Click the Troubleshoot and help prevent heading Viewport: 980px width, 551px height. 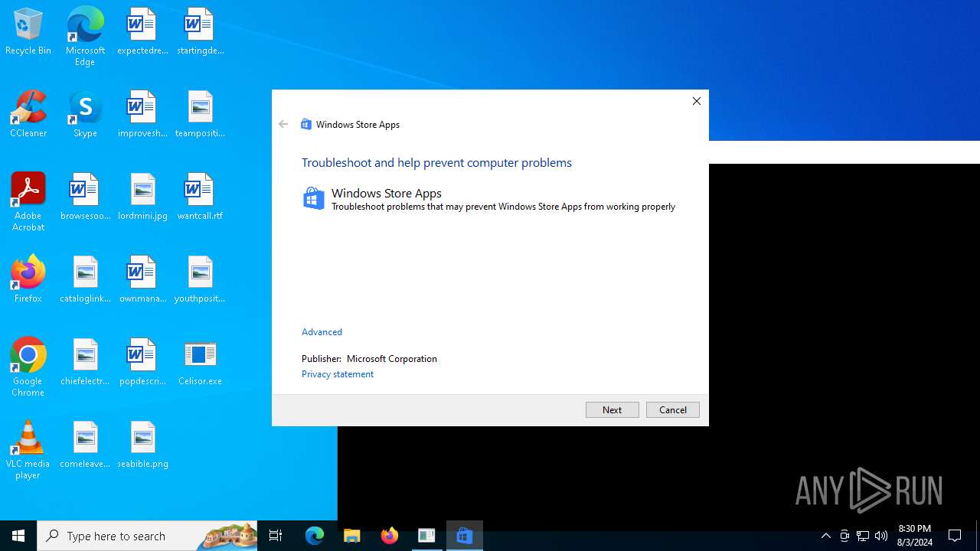pos(436,162)
